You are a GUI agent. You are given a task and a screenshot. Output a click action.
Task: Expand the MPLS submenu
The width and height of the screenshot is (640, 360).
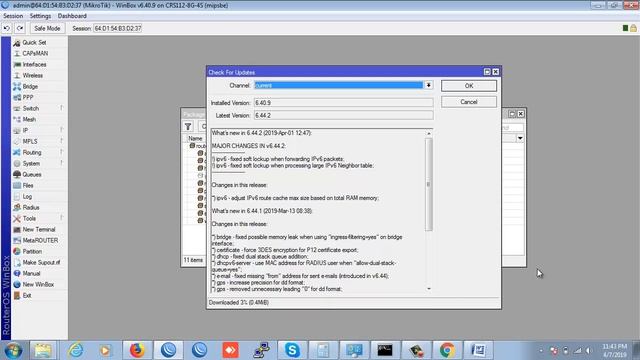[x=30, y=142]
